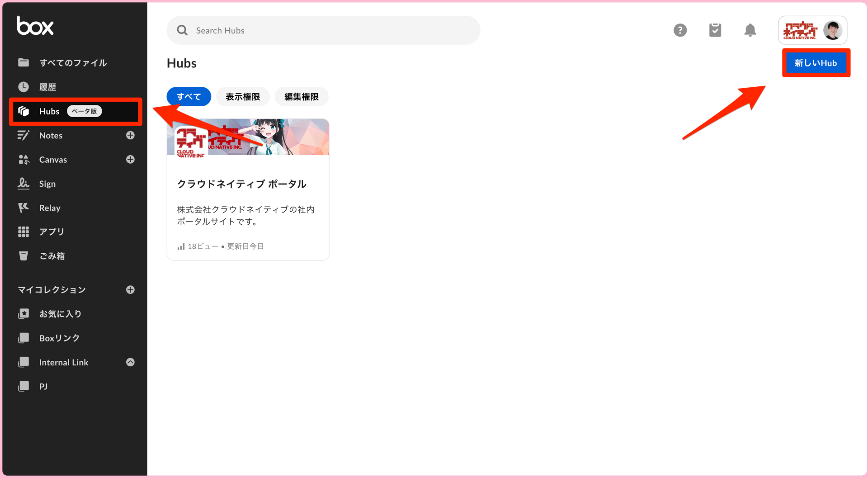Create a new Note via plus icon
This screenshot has width=868, height=478.
(x=130, y=135)
